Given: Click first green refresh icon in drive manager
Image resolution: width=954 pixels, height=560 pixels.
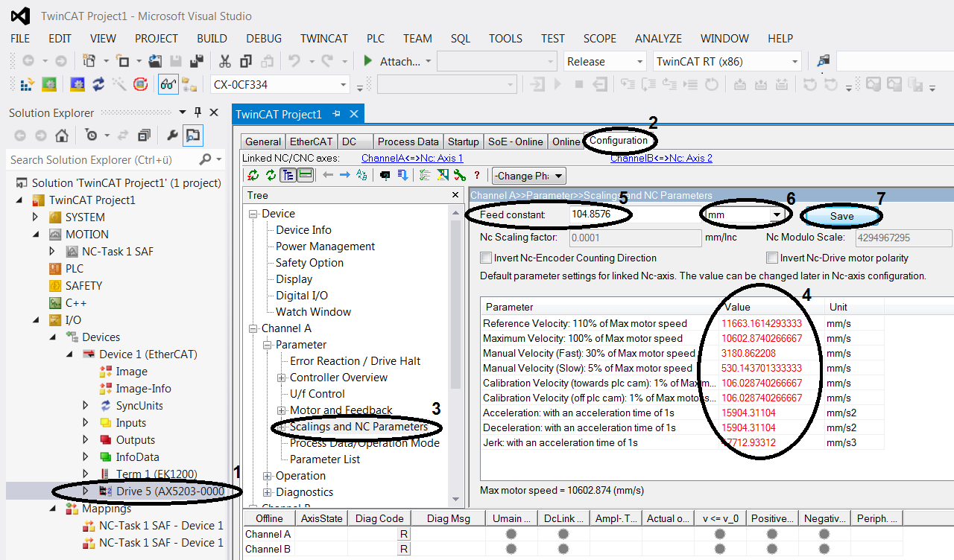Looking at the screenshot, I should pyautogui.click(x=253, y=175).
